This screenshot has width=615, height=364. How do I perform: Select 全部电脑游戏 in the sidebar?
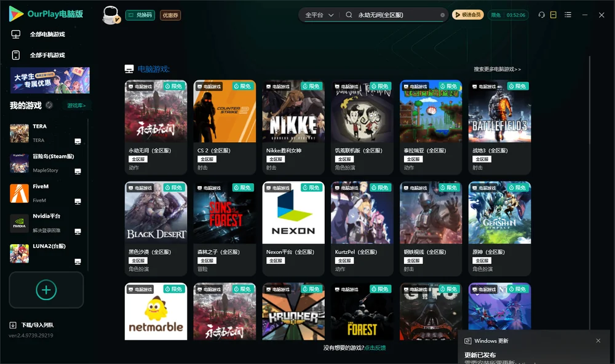click(47, 34)
